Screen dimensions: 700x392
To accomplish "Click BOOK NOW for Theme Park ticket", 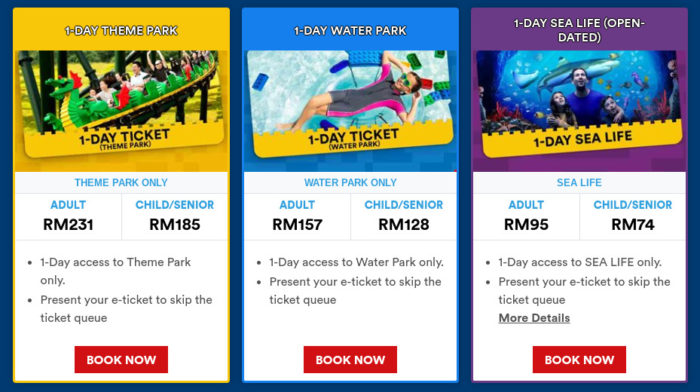I will 121,359.
